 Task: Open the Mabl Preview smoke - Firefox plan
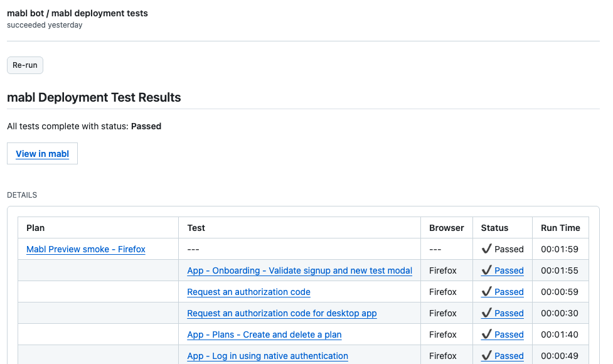pyautogui.click(x=85, y=249)
